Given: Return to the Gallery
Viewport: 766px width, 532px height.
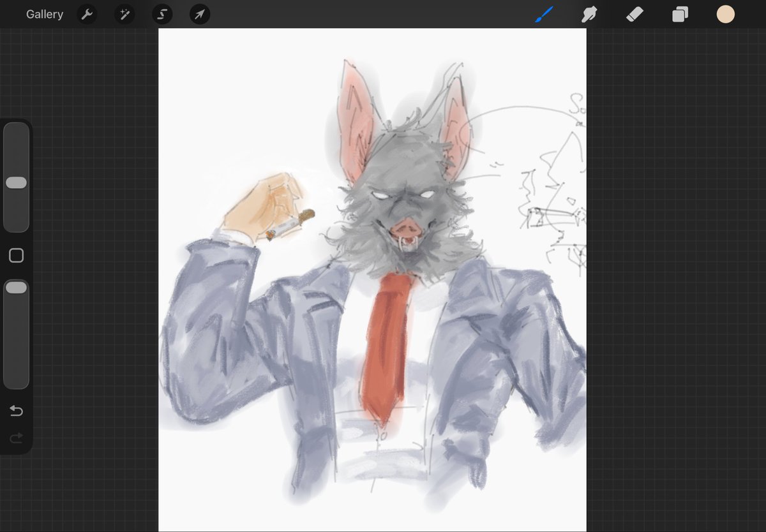Looking at the screenshot, I should [45, 14].
